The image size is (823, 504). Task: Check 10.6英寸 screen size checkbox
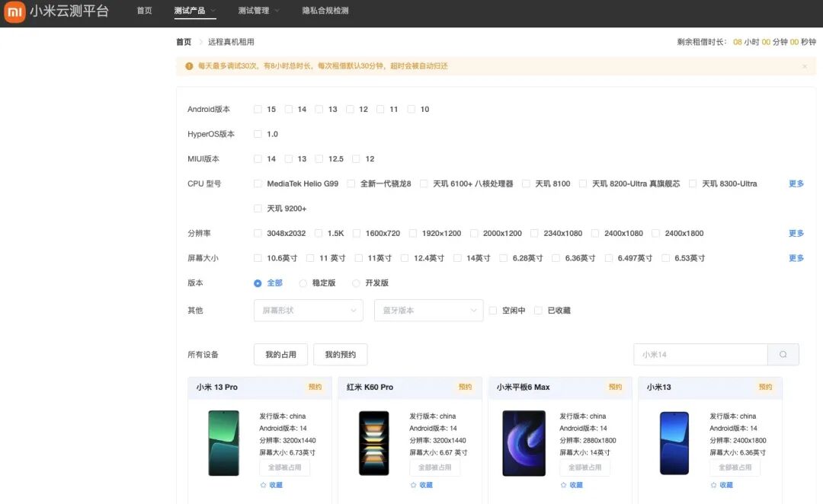[x=258, y=258]
